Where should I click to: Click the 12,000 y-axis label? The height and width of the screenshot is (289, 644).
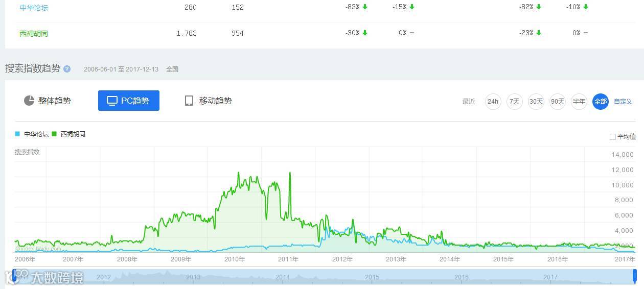623,170
